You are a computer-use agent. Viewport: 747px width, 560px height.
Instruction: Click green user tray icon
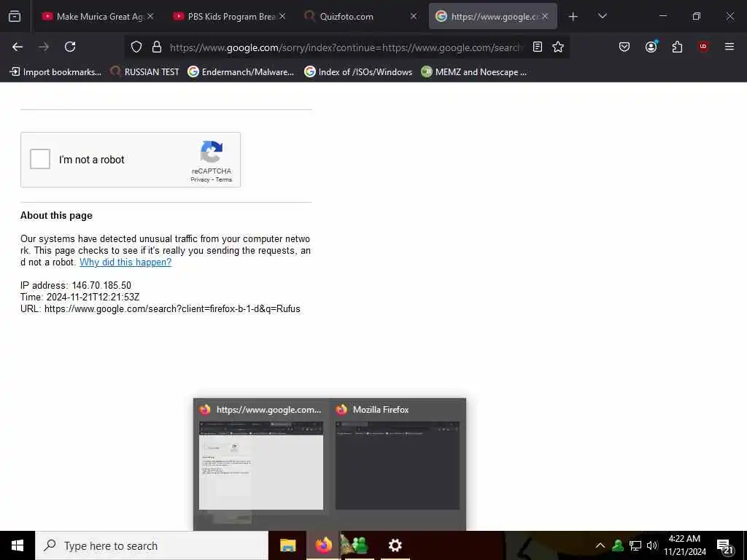pyautogui.click(x=618, y=545)
